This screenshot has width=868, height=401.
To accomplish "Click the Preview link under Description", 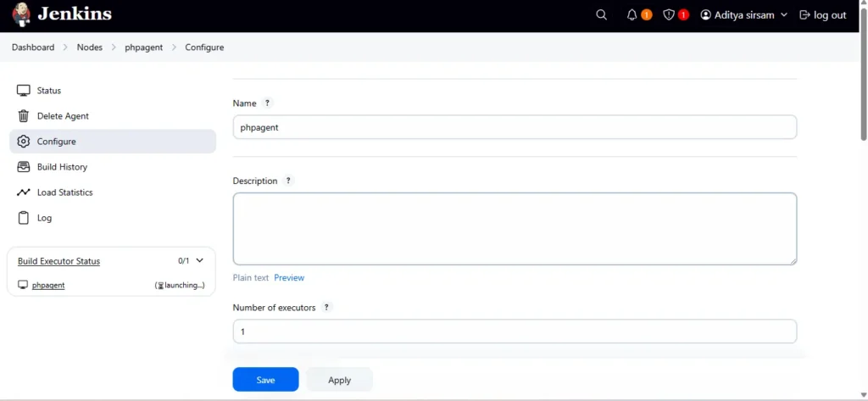I will click(289, 278).
